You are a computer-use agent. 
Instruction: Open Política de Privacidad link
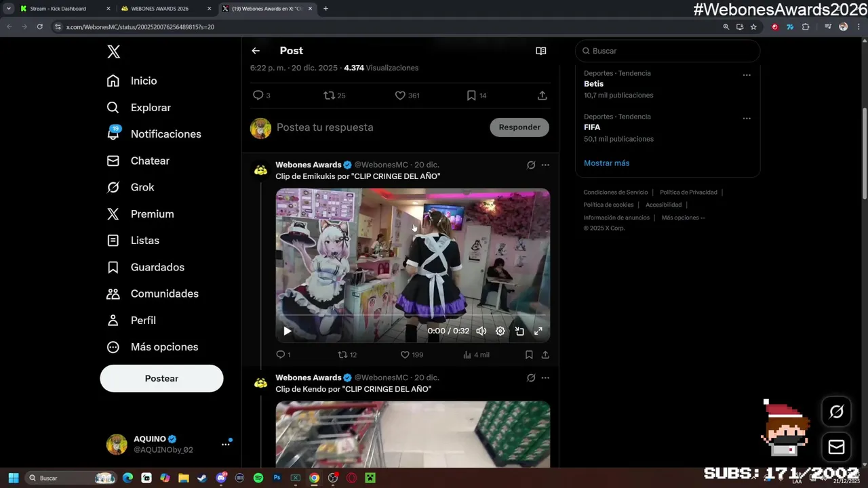pyautogui.click(x=688, y=192)
